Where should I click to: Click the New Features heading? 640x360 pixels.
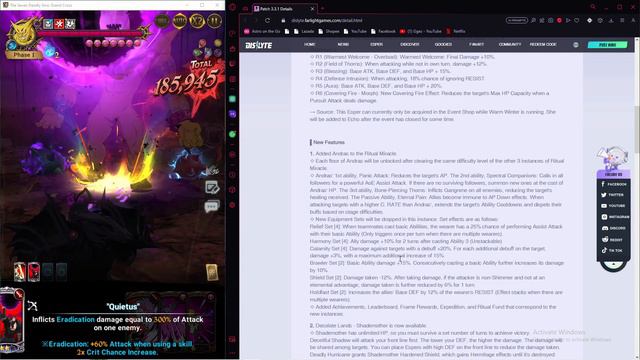329,142
